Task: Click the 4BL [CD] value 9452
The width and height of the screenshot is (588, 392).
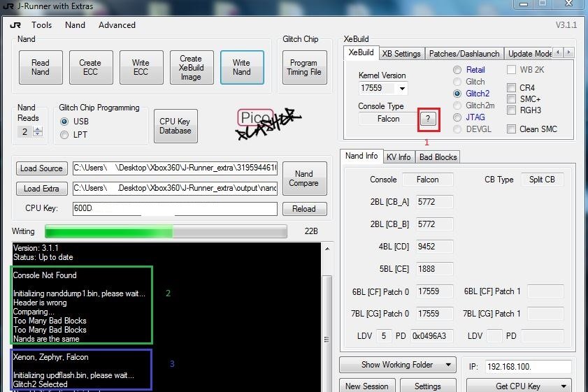Action: coord(434,247)
